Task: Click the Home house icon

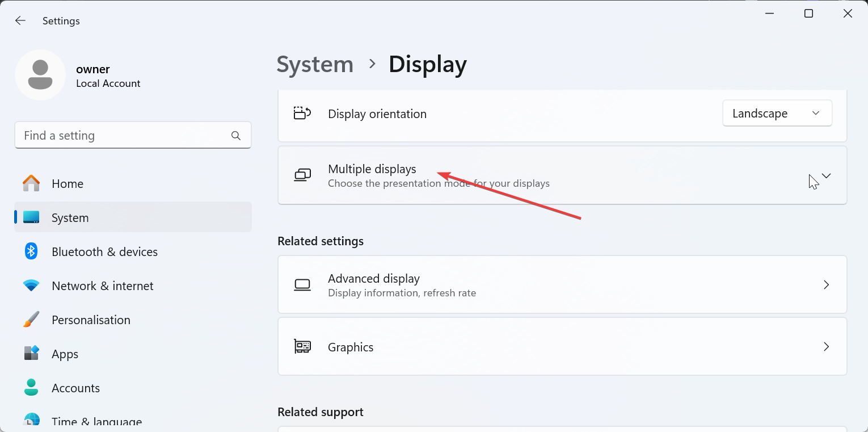Action: [x=31, y=183]
